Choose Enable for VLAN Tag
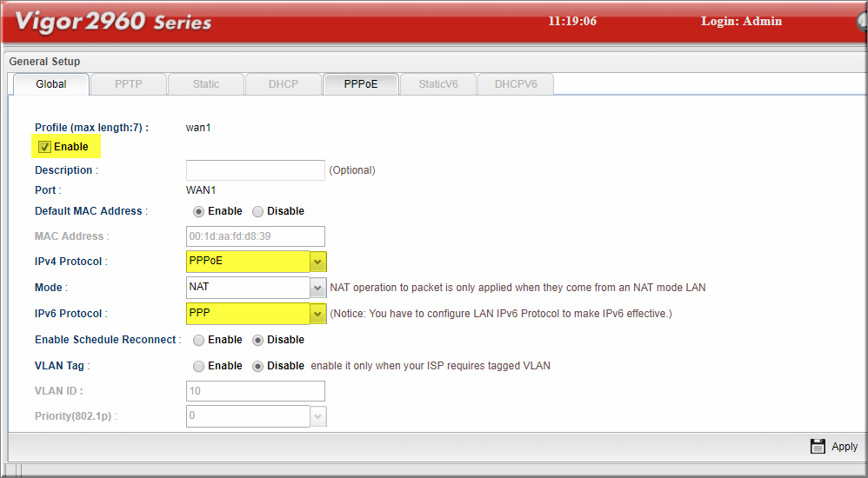 198,366
